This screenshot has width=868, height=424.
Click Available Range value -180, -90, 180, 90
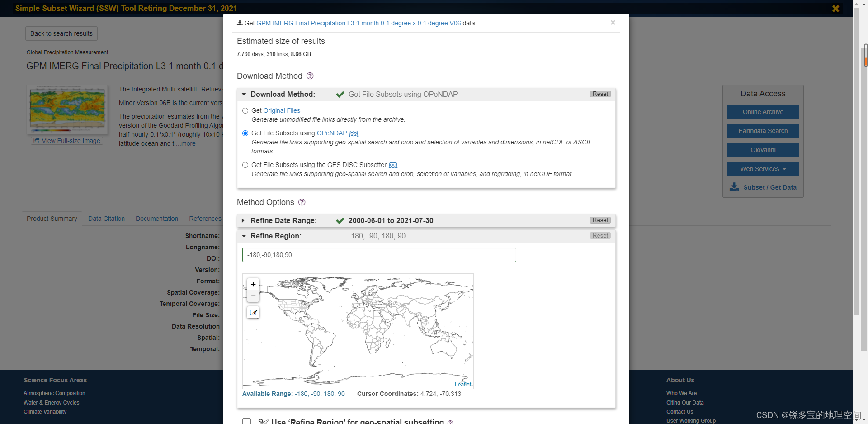pyautogui.click(x=320, y=394)
